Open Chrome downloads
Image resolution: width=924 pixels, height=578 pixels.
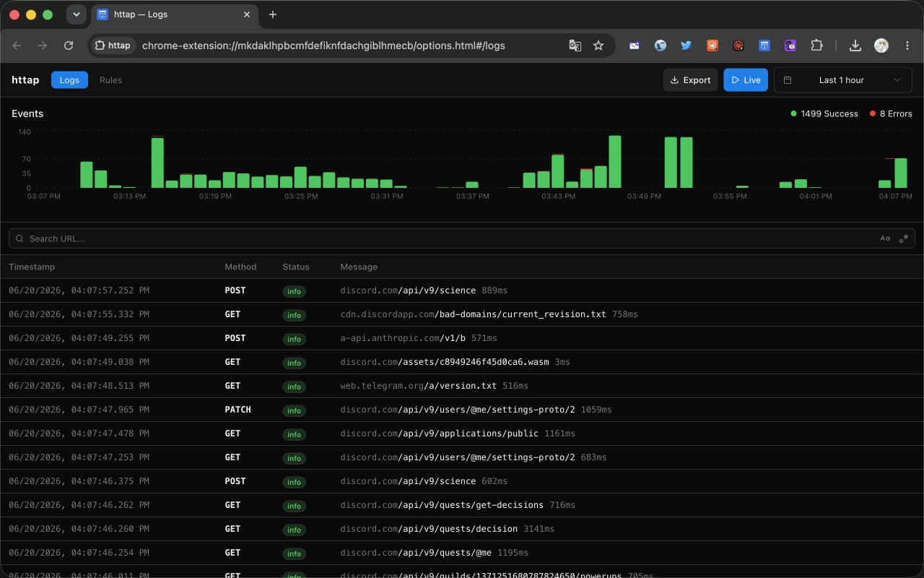[855, 46]
